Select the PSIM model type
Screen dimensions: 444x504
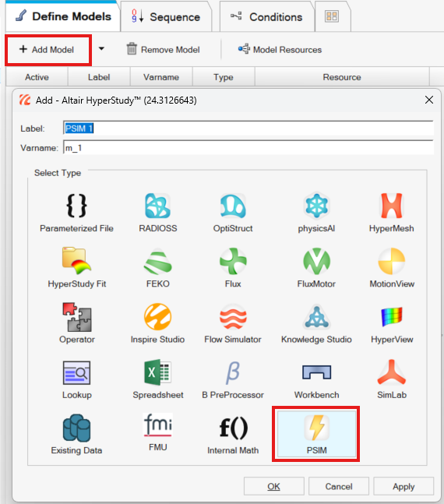point(316,434)
